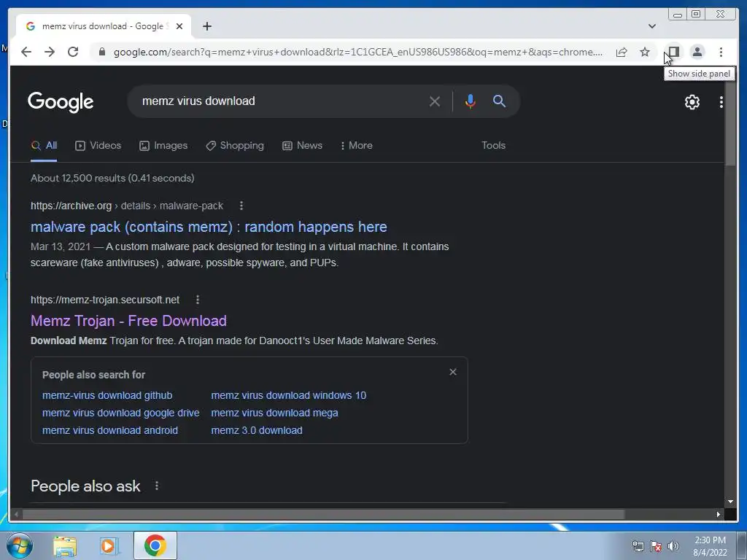Search memz virus download mega
Viewport: 747px width, 560px height.
274,413
